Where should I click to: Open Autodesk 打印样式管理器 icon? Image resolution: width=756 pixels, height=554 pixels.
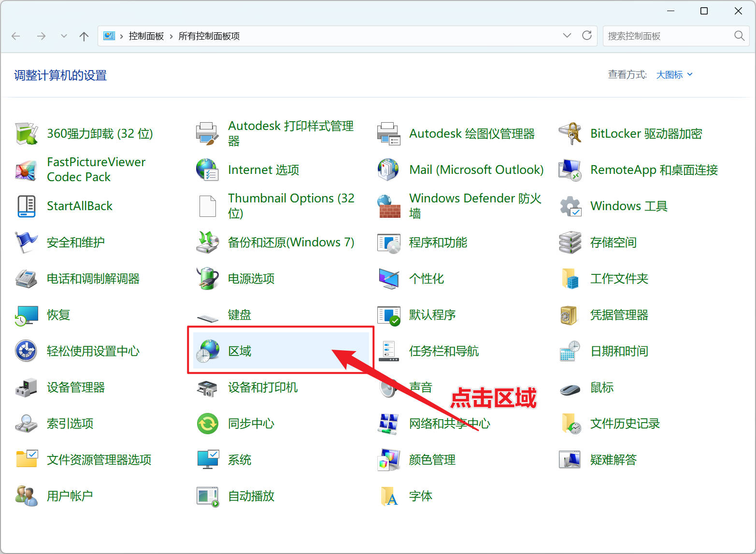coord(208,134)
